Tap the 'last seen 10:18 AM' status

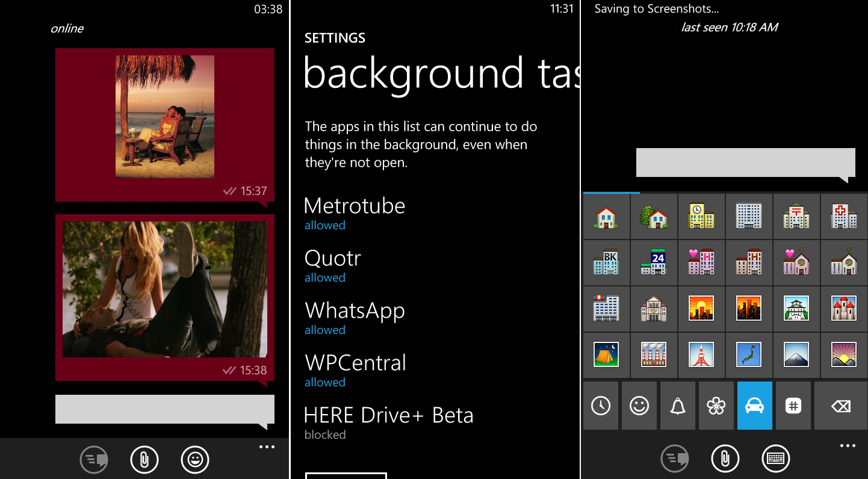click(x=730, y=27)
